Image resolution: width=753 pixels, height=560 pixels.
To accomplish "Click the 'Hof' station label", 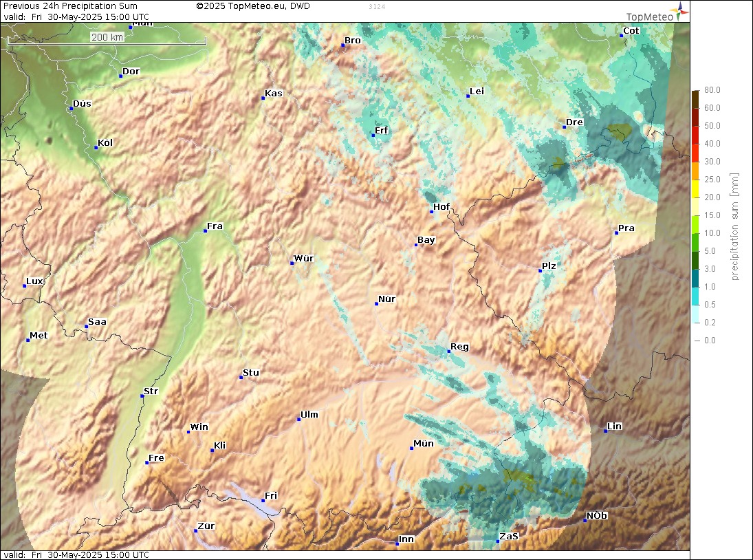I will [x=441, y=207].
